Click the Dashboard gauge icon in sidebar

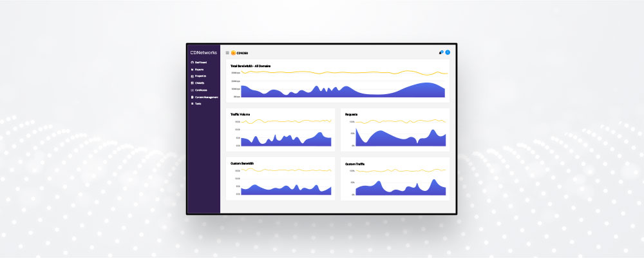click(x=192, y=63)
